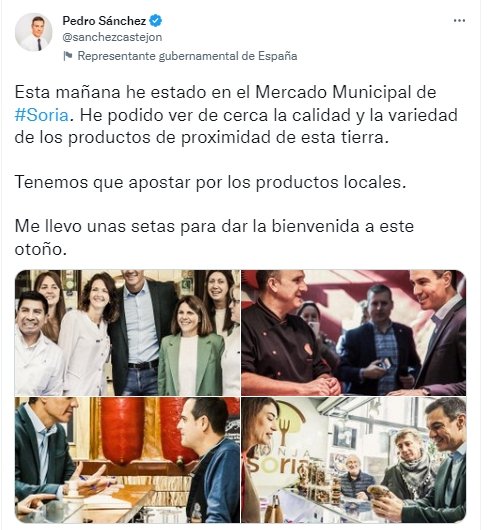Click the #Soria hashtag link
This screenshot has height=530, width=489.
(x=42, y=115)
